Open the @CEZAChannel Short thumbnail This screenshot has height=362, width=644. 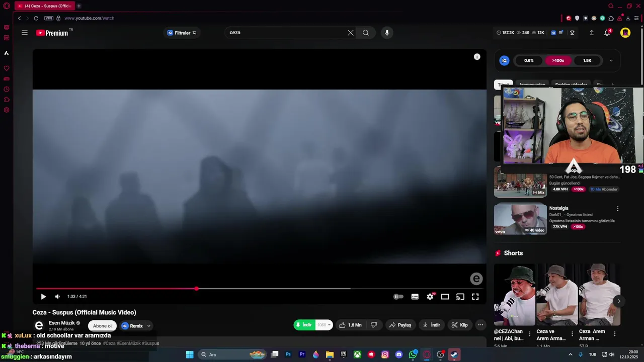514,295
